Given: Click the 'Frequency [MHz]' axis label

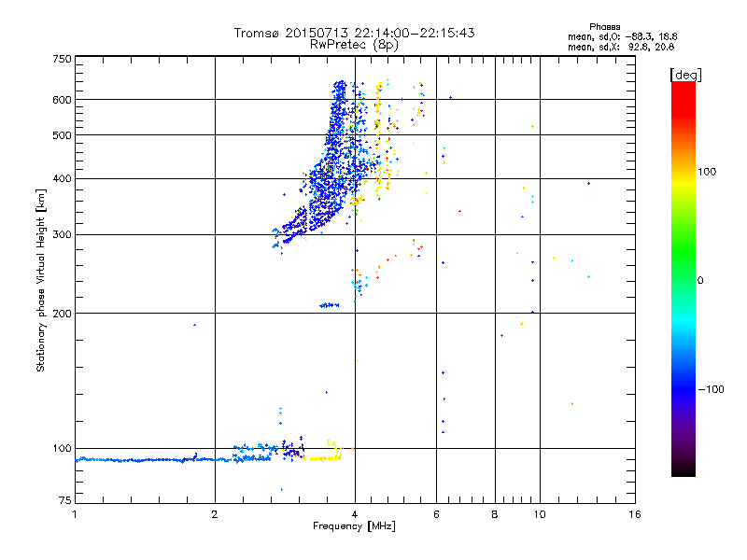Looking at the screenshot, I should point(354,526).
